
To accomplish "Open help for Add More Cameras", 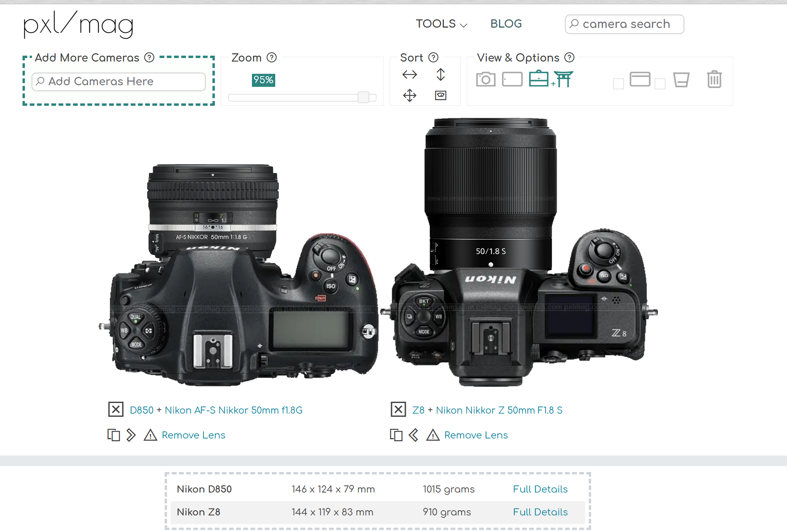I will click(149, 58).
